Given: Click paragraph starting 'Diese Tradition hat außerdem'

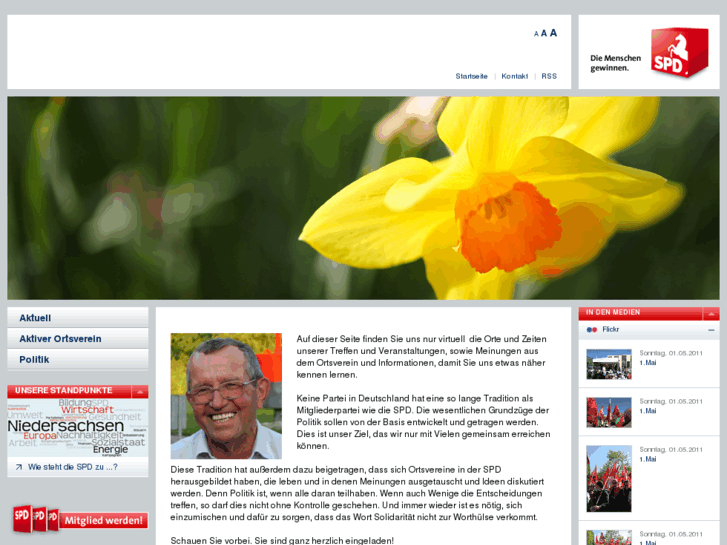Looking at the screenshot, I should [356, 493].
